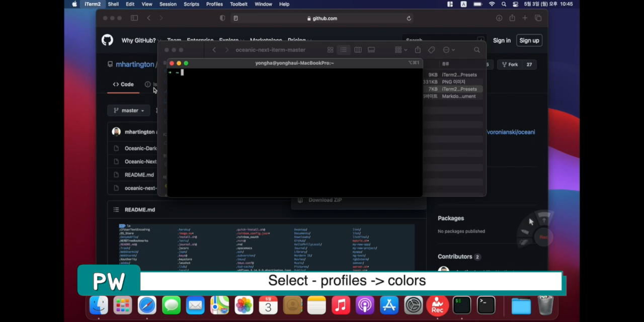Reload the github.com page in Safari
This screenshot has width=644, height=322.
(x=409, y=18)
